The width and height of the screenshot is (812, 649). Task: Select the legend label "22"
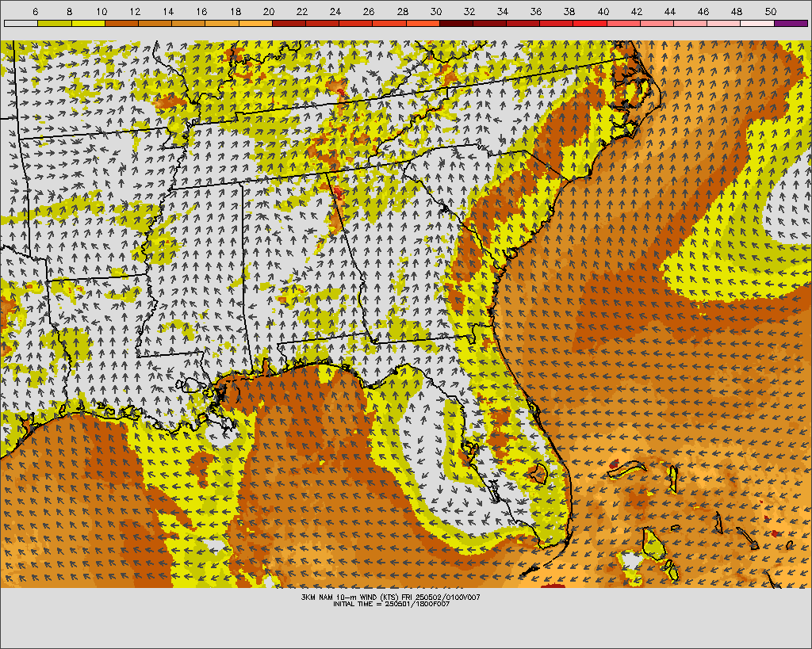coord(302,11)
